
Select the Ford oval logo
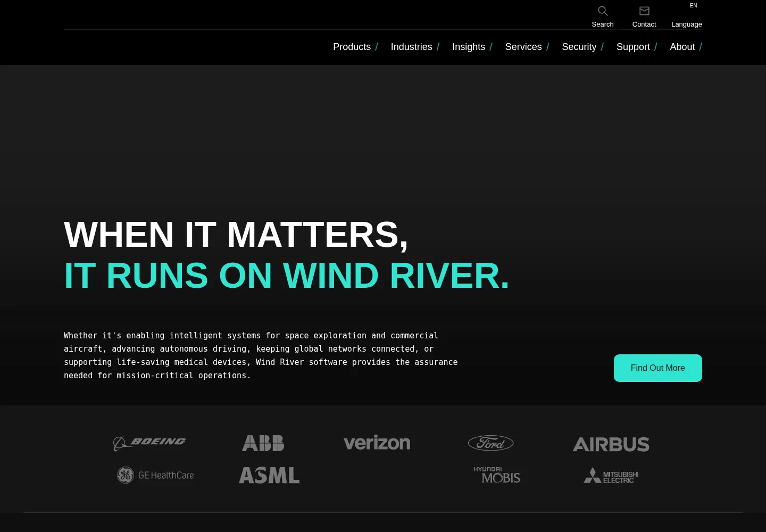coord(490,443)
